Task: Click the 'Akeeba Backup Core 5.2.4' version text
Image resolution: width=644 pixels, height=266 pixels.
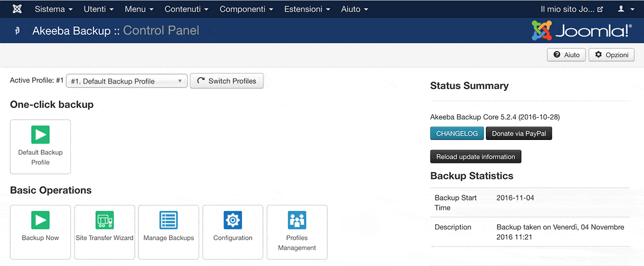Action: pyautogui.click(x=495, y=117)
